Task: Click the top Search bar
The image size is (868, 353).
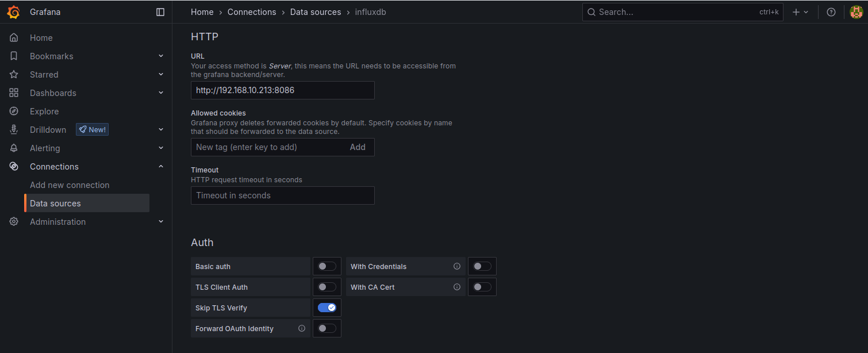Action: [x=683, y=12]
